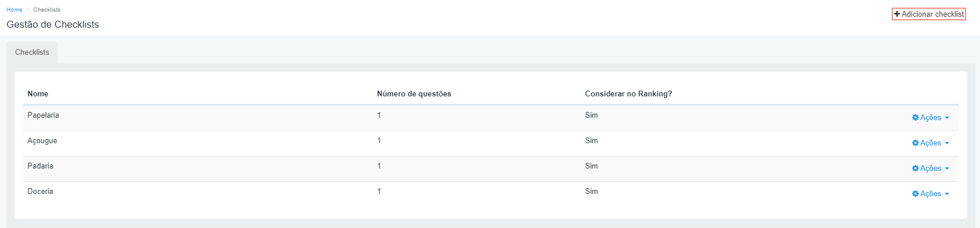980x228 pixels.
Task: Click the plus icon in Adicionar checklist
Action: point(897,14)
